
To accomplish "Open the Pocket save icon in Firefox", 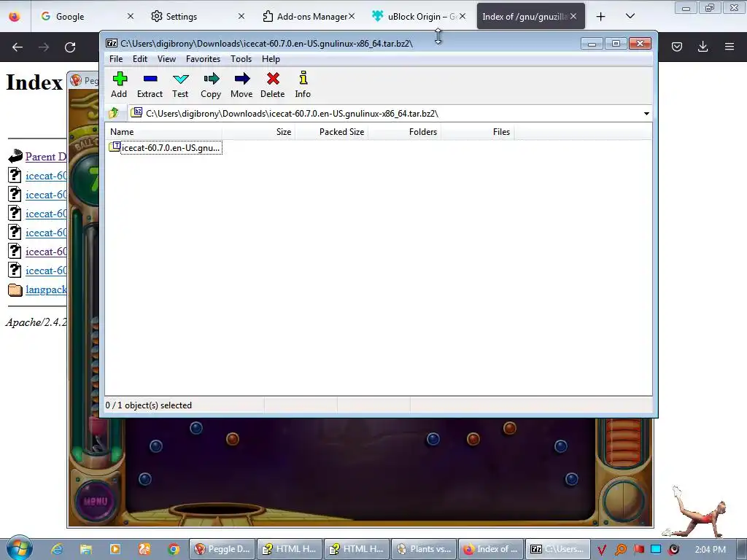I will tap(677, 47).
